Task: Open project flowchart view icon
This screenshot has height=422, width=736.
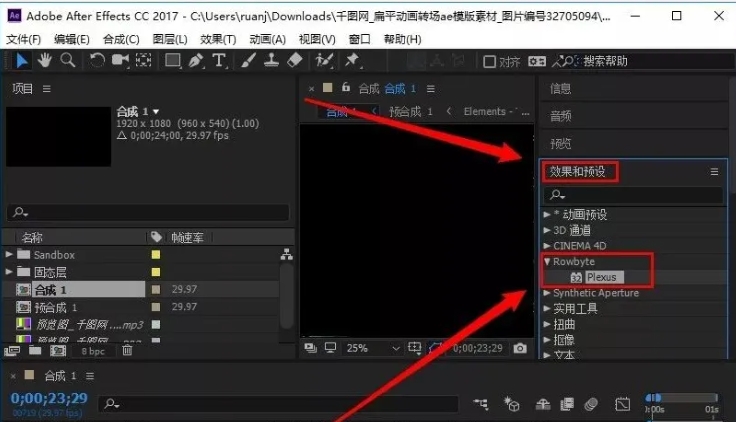Action: pyautogui.click(x=286, y=254)
